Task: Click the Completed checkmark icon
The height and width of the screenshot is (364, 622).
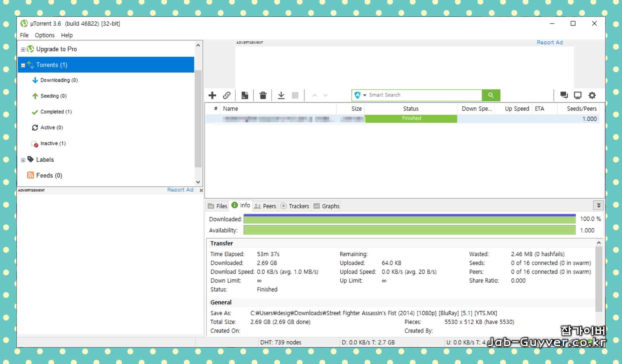Action: 35,112
